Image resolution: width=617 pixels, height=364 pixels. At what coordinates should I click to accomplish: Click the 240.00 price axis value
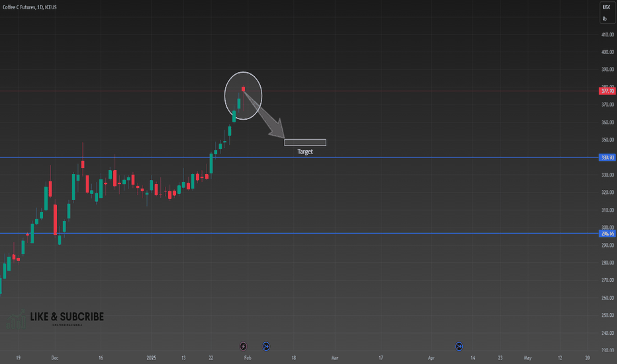click(608, 333)
